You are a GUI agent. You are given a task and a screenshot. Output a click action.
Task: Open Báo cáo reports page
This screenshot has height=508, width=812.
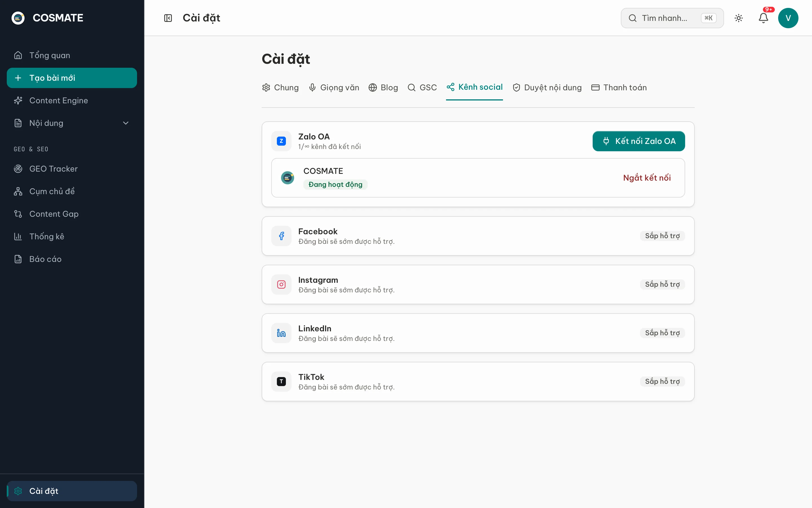pos(72,259)
